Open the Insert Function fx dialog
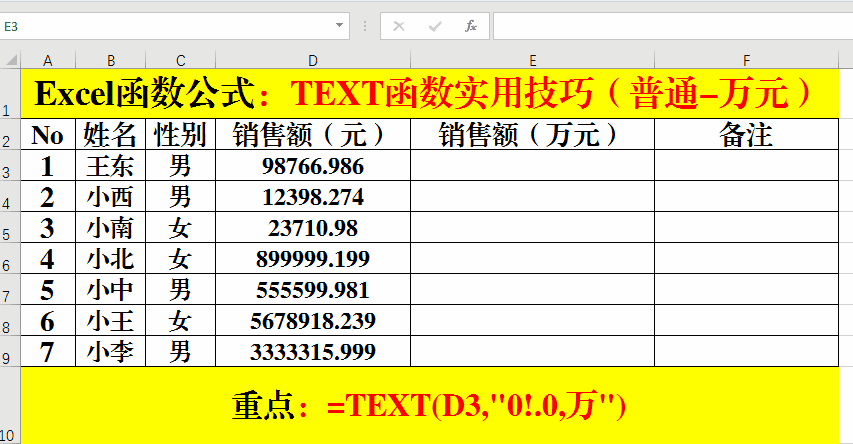Screen dimensions: 853x444 pos(471,26)
